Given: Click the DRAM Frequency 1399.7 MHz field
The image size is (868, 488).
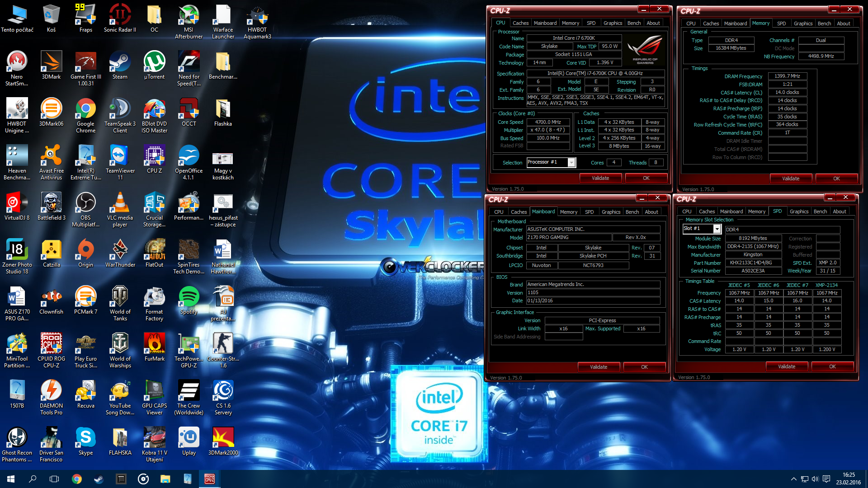Looking at the screenshot, I should (787, 76).
